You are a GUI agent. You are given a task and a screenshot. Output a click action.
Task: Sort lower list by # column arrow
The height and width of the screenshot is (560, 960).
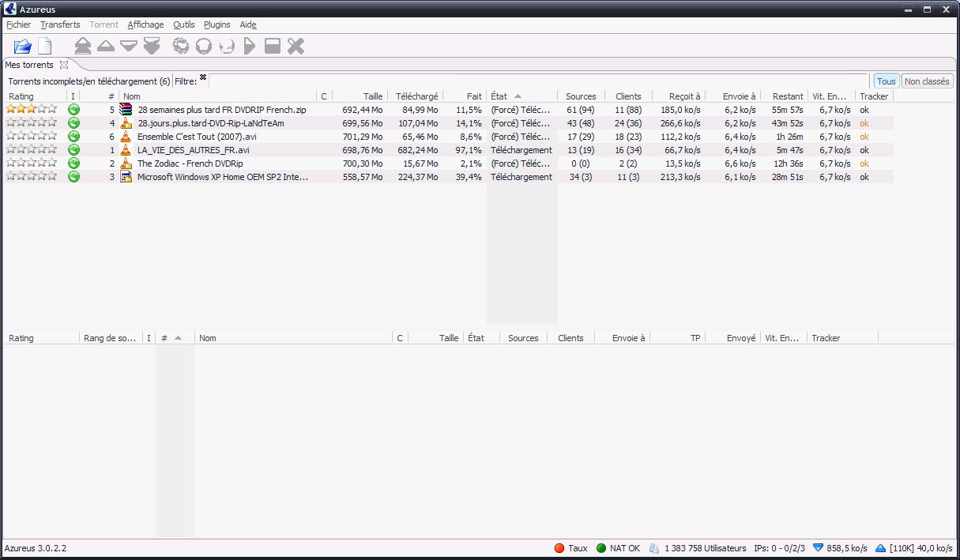178,338
